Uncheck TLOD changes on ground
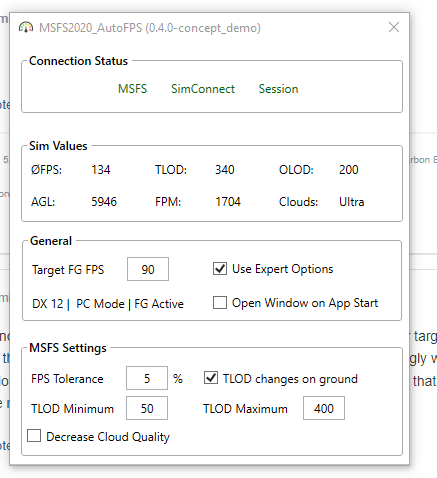Image resolution: width=437 pixels, height=478 pixels. pos(211,378)
